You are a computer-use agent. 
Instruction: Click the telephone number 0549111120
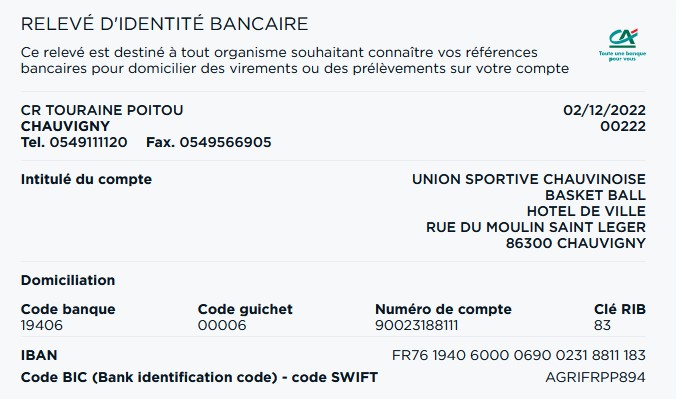pyautogui.click(x=88, y=142)
